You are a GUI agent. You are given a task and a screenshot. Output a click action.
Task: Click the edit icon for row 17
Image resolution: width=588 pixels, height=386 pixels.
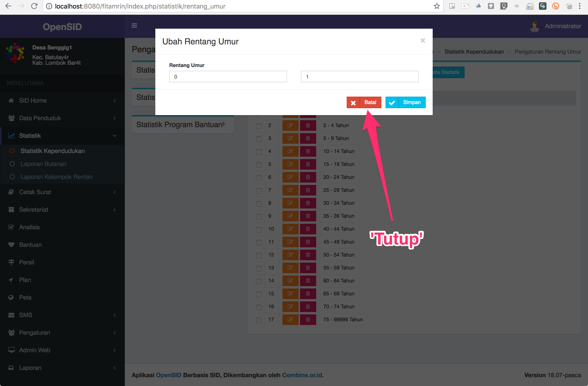click(290, 319)
